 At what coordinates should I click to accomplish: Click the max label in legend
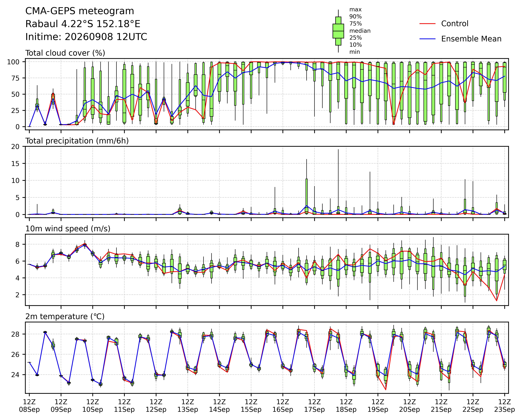pyautogui.click(x=355, y=10)
